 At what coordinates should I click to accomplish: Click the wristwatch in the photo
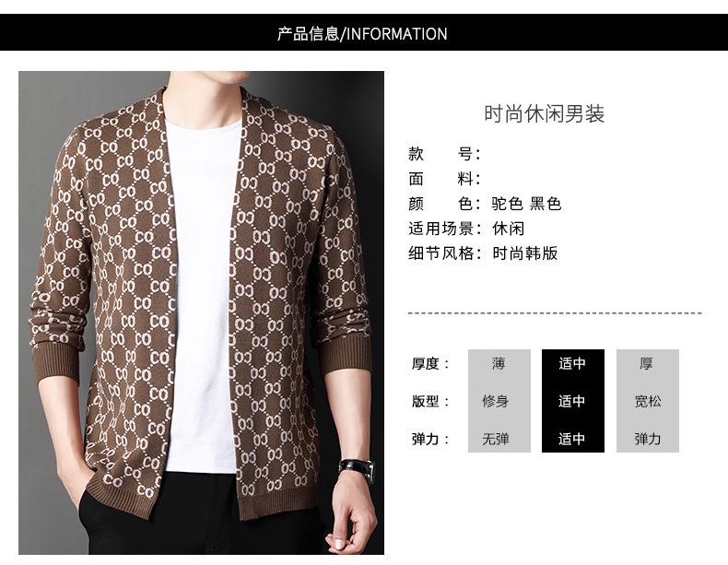[357, 469]
